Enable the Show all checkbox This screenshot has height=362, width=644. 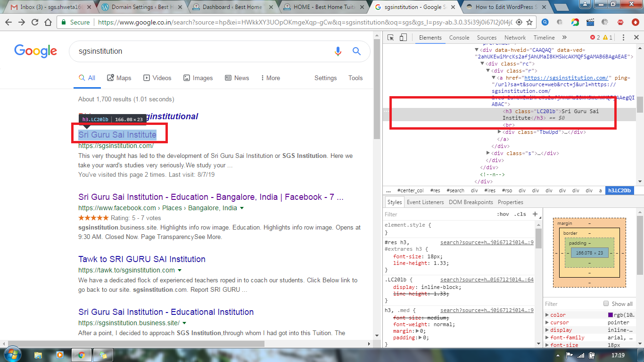606,304
